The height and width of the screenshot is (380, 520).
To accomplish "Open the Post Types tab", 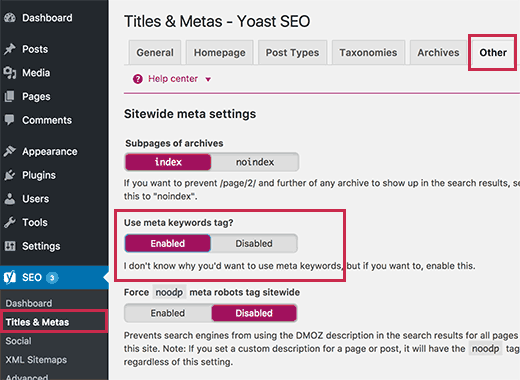I will 292,52.
